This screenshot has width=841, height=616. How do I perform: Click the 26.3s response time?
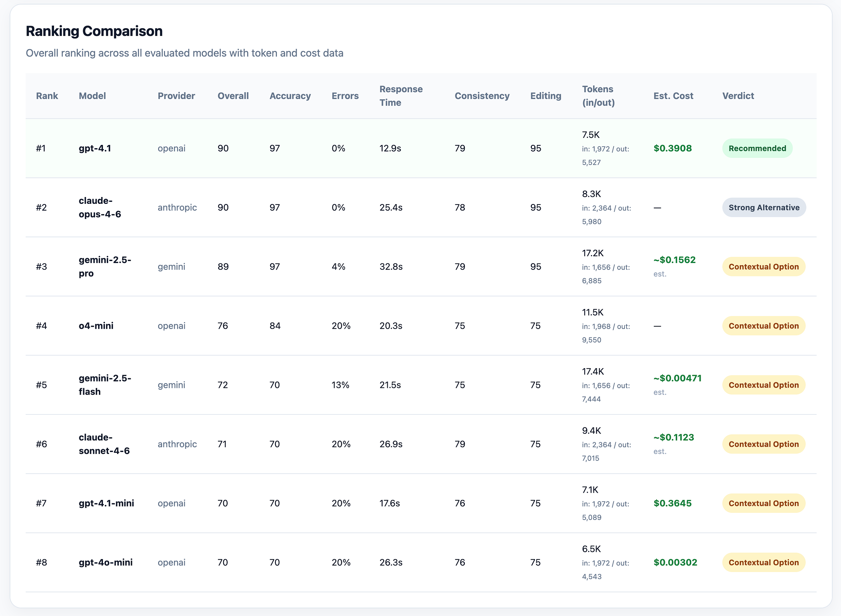(x=391, y=562)
